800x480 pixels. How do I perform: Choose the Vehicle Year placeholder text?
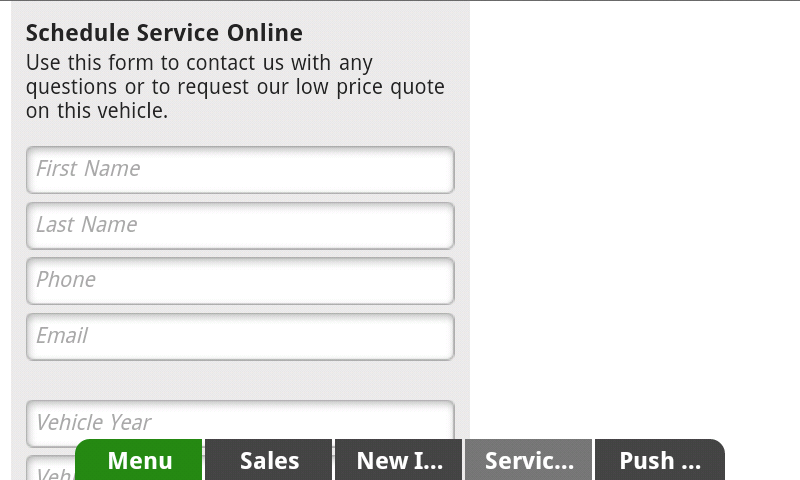point(94,422)
